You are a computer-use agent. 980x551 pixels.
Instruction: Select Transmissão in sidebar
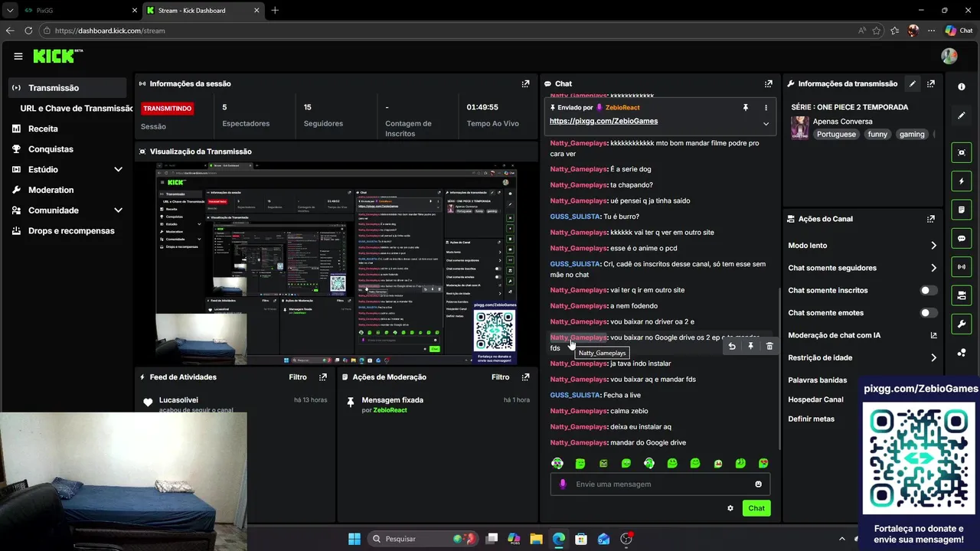67,88
